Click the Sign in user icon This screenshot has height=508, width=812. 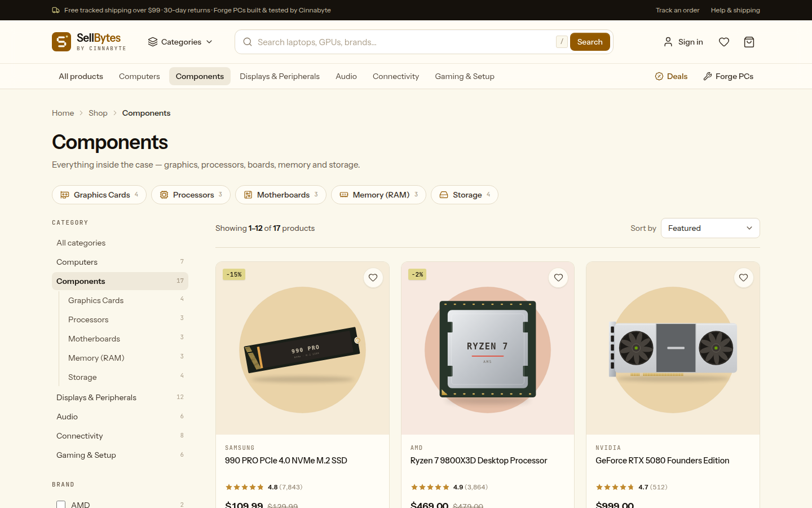(668, 42)
